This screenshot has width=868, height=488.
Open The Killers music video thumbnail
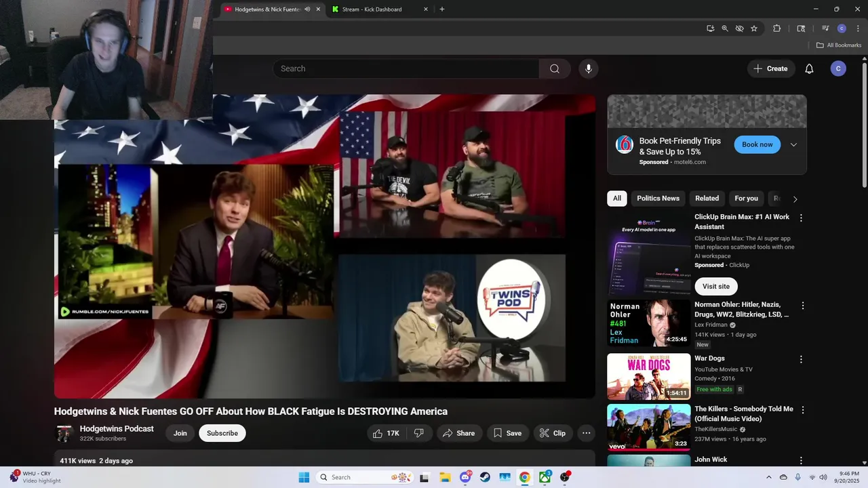pyautogui.click(x=649, y=427)
